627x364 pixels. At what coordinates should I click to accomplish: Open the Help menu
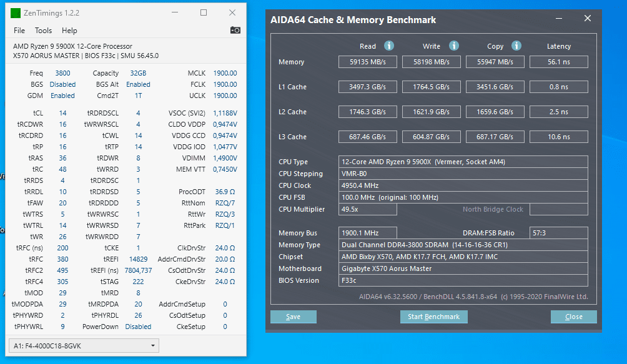point(69,31)
